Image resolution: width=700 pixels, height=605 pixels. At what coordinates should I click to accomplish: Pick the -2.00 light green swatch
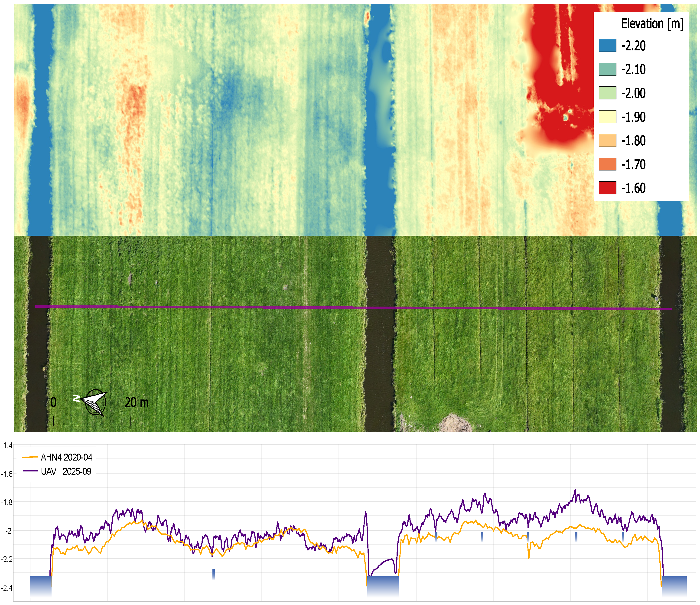pyautogui.click(x=607, y=93)
